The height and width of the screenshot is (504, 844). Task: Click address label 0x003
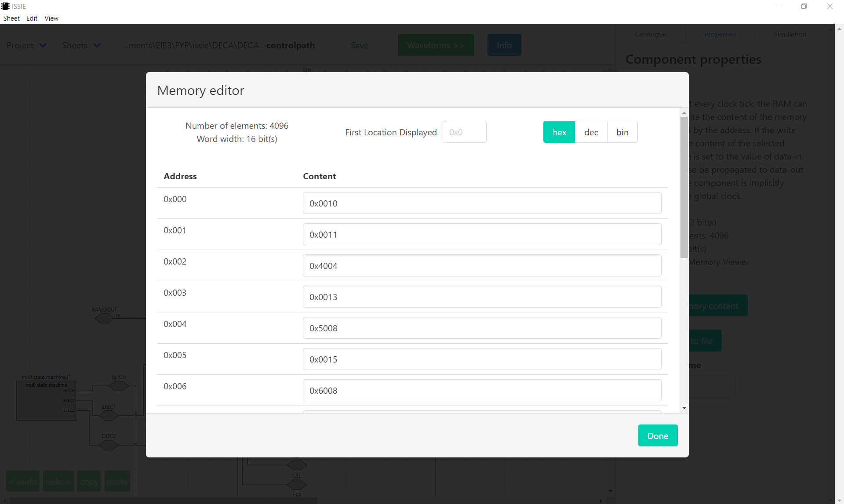tap(175, 293)
